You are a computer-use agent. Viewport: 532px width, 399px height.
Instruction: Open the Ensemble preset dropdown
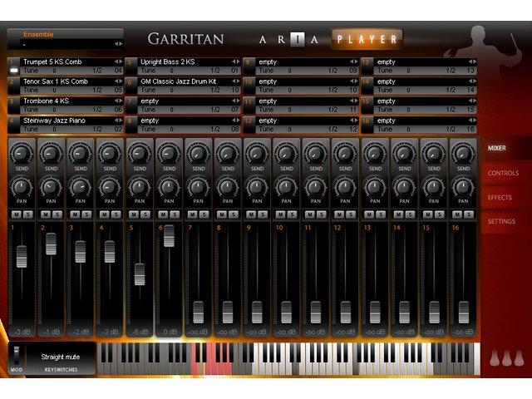118,43
